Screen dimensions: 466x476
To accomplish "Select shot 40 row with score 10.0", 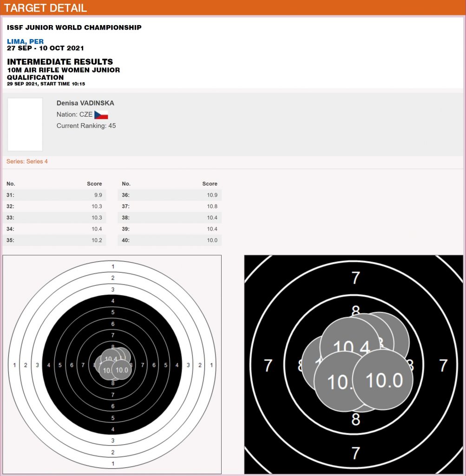I will click(170, 240).
